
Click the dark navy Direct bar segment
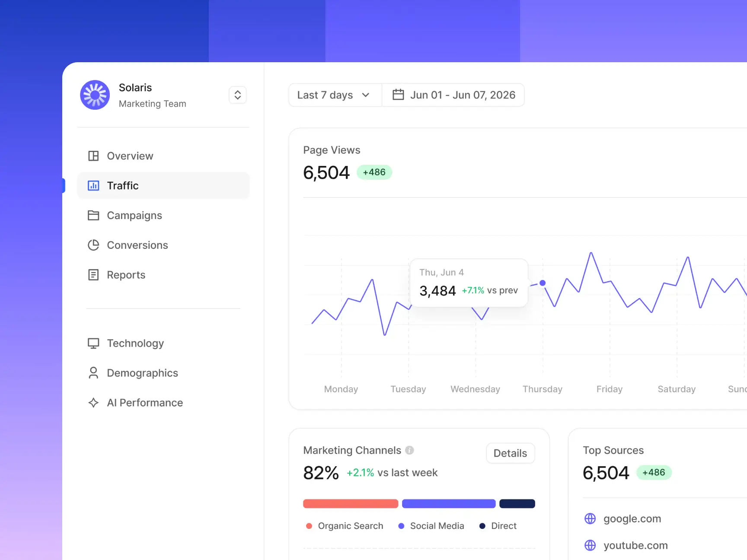[x=517, y=503]
